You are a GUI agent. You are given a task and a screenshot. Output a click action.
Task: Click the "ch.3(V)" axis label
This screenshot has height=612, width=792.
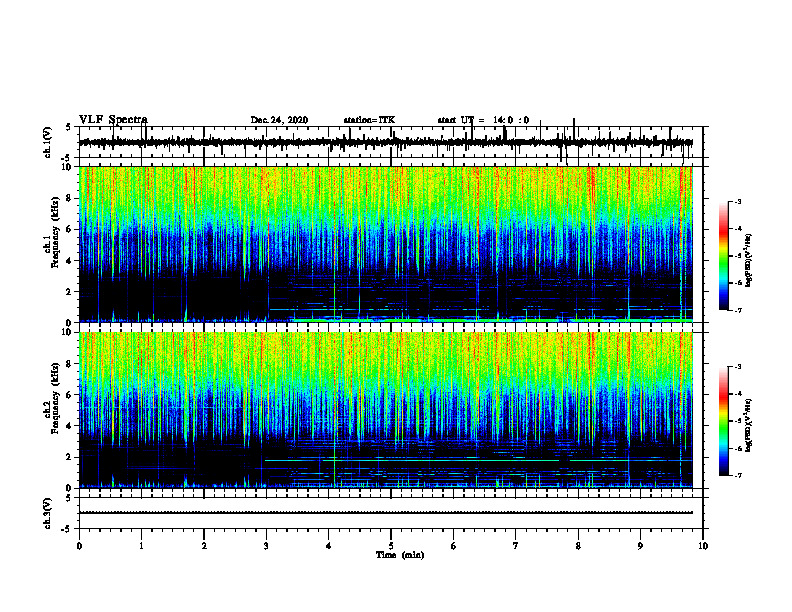[47, 513]
